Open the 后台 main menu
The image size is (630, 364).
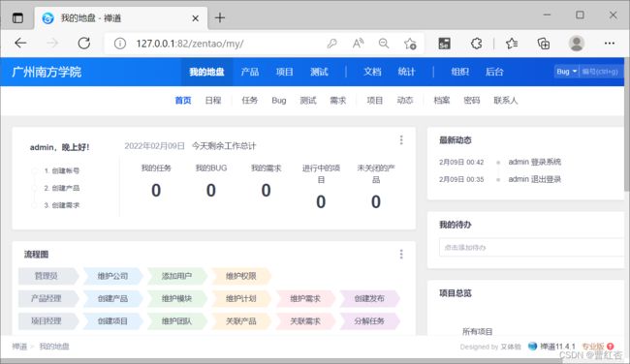tap(494, 72)
